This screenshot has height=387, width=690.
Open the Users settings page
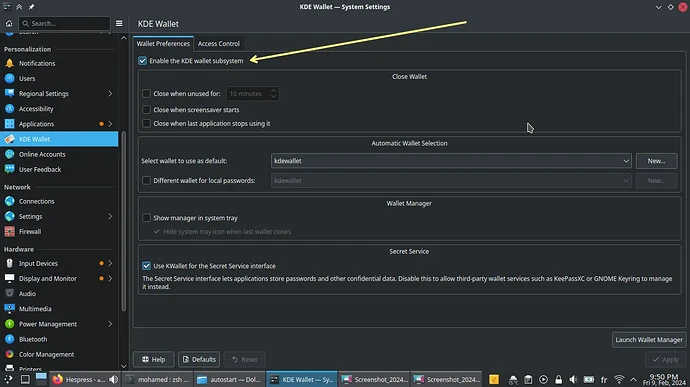click(59, 78)
